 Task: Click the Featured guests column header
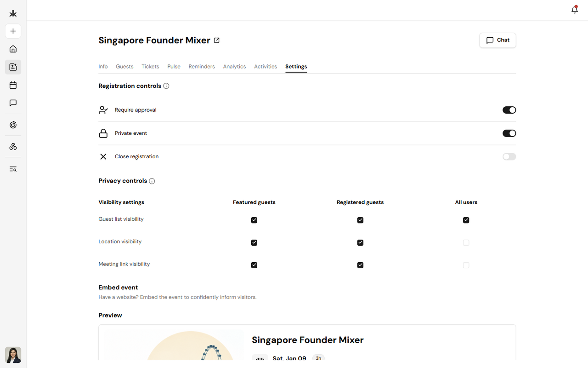tap(254, 202)
